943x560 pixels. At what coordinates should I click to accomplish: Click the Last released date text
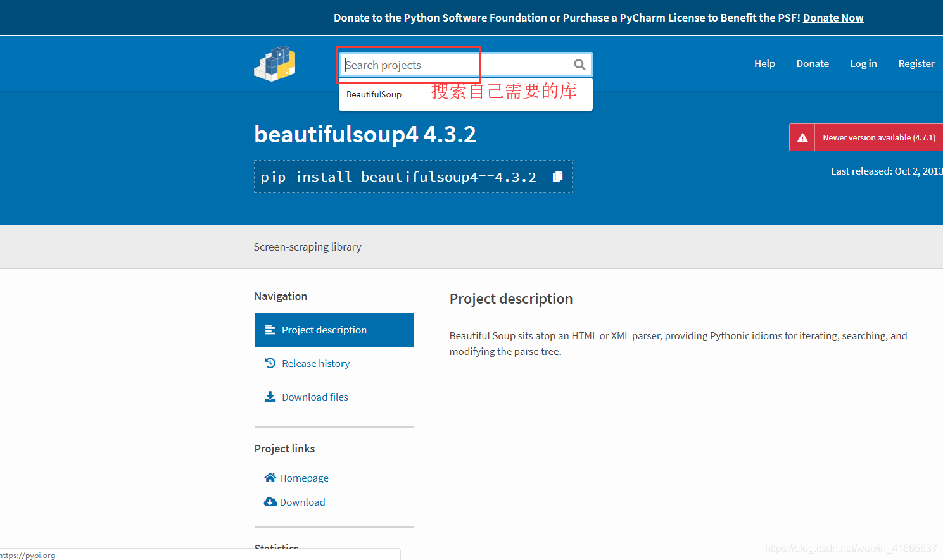pos(887,171)
